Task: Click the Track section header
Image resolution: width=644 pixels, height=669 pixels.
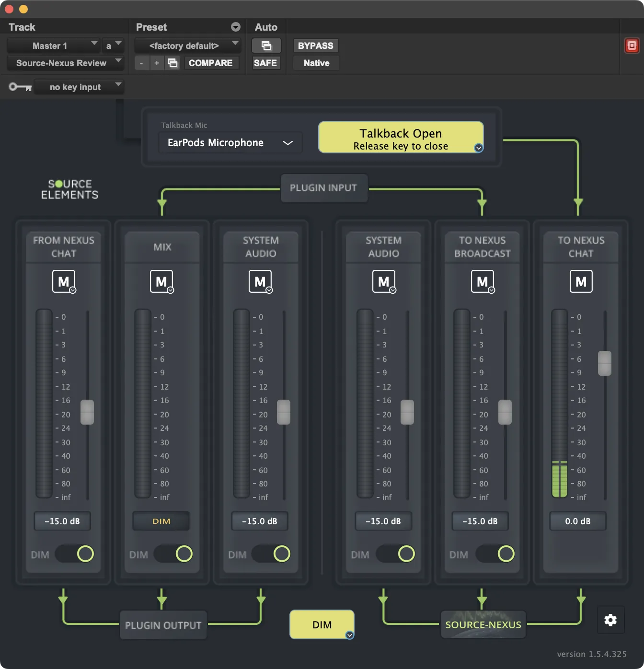Action: click(x=22, y=27)
